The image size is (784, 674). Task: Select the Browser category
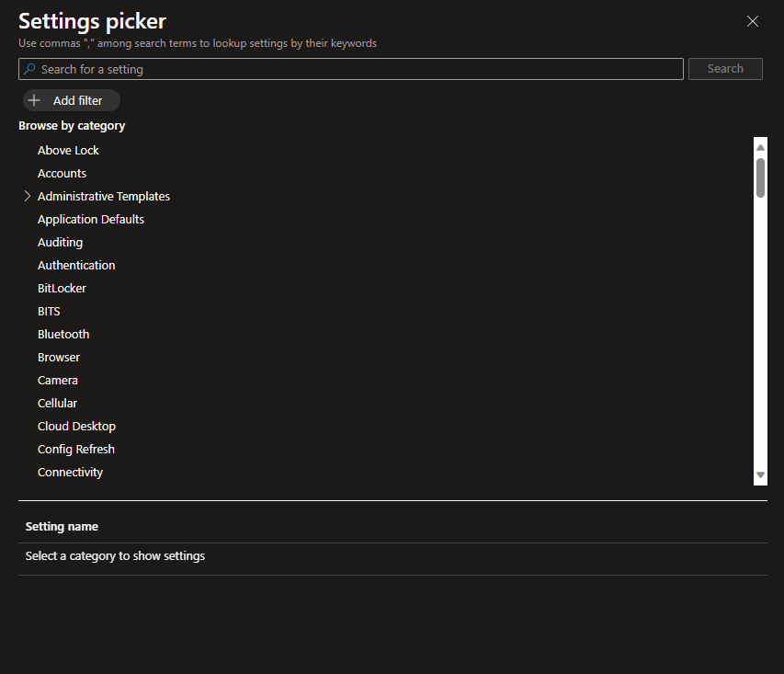tap(59, 357)
